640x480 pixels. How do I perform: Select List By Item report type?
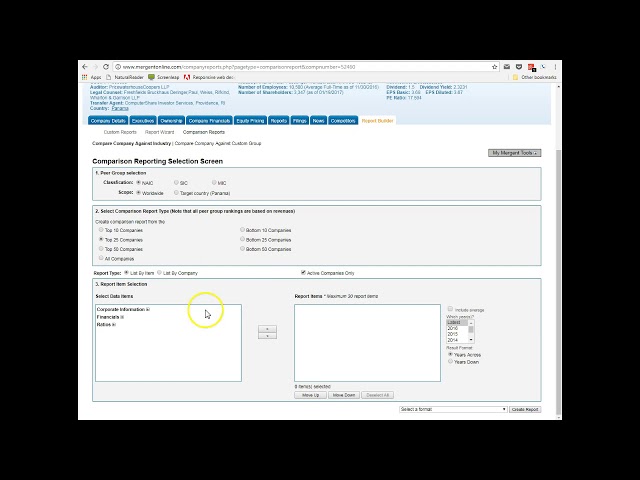(x=126, y=272)
